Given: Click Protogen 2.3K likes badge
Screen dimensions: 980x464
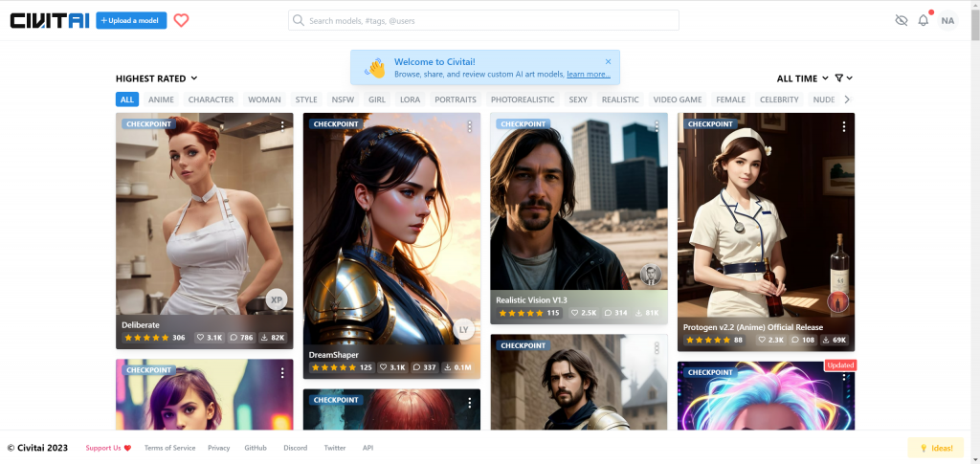Looking at the screenshot, I should click(770, 340).
